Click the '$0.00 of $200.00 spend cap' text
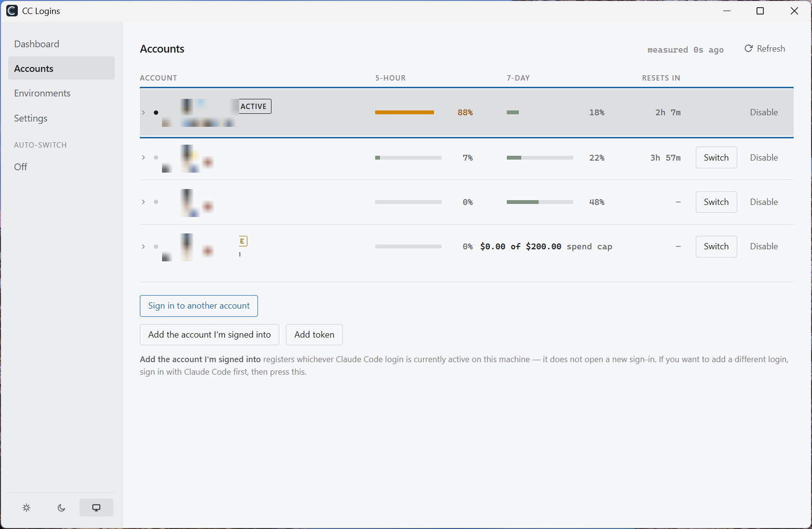Viewport: 812px width, 529px height. [546, 246]
